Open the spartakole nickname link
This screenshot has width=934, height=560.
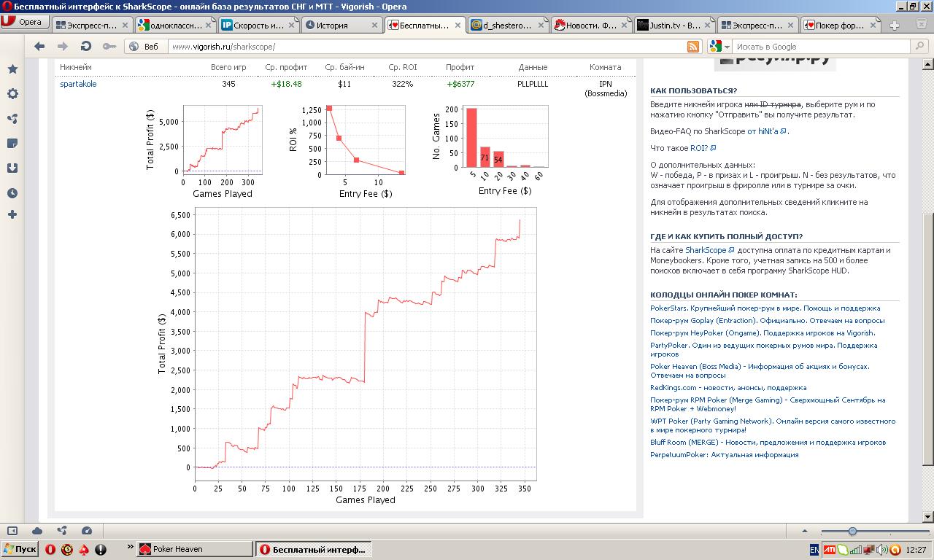click(x=78, y=84)
